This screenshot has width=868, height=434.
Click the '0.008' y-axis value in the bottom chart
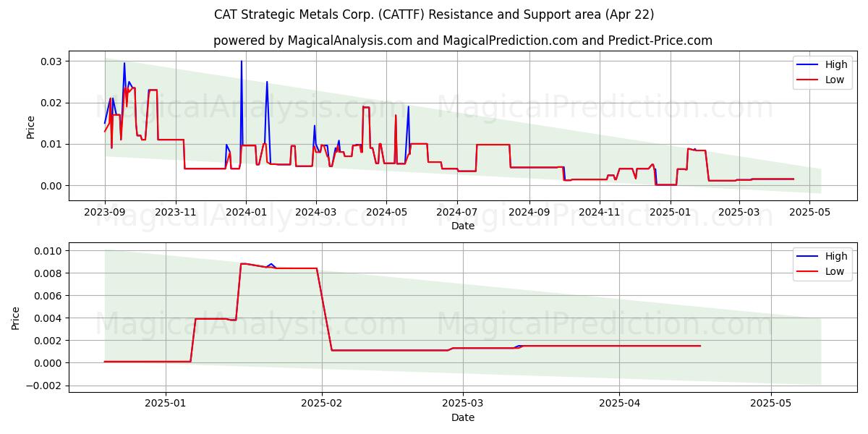click(49, 273)
